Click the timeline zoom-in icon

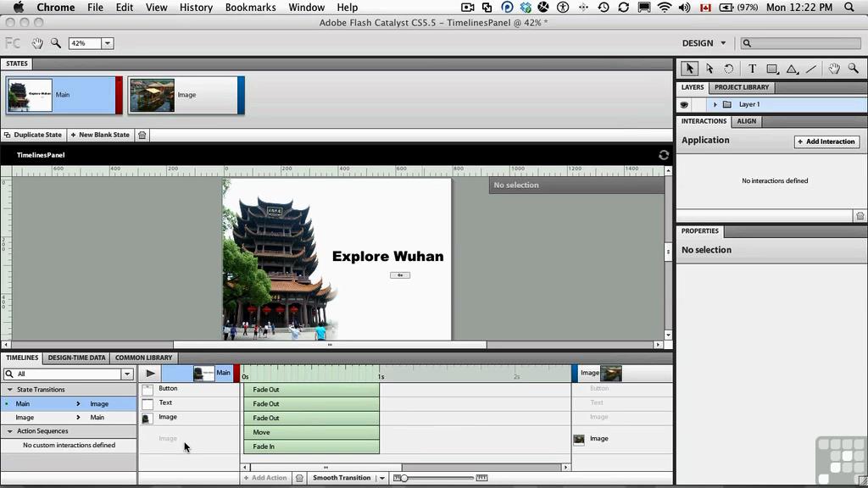click(x=481, y=478)
